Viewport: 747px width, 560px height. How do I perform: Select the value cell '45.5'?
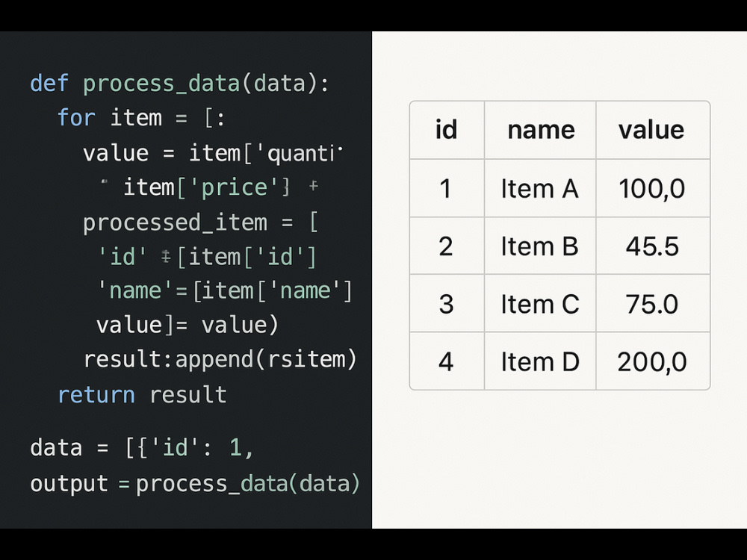click(x=653, y=246)
